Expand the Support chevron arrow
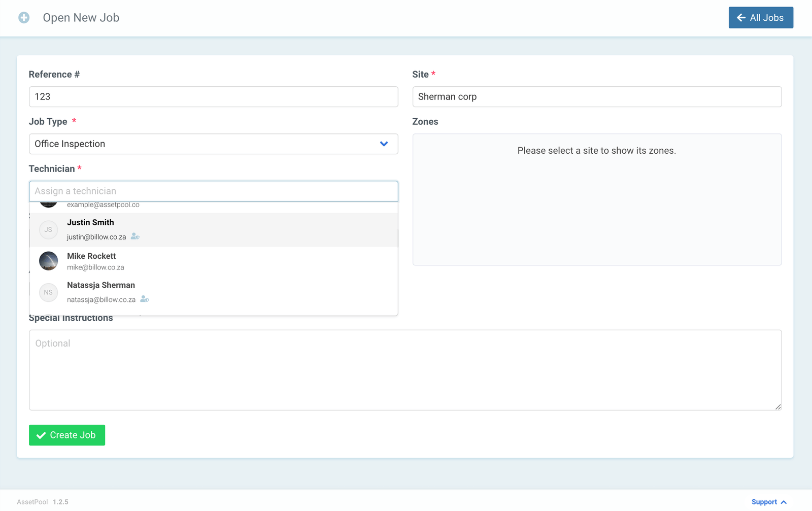 (x=784, y=502)
